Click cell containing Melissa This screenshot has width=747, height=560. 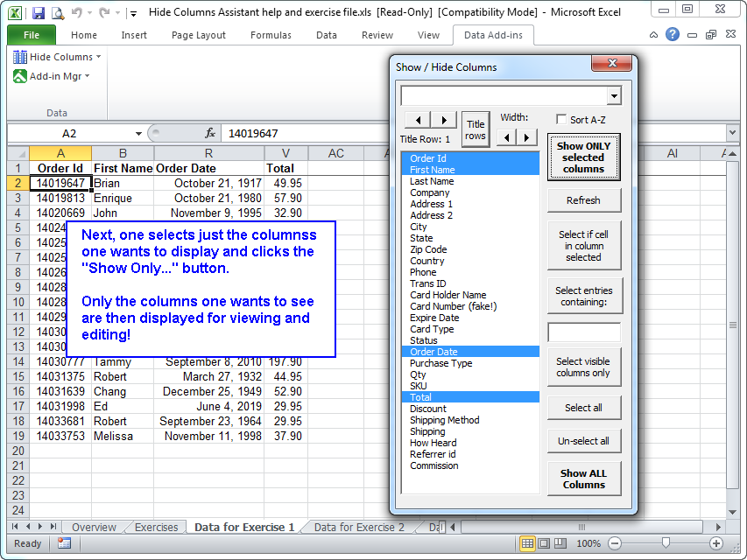point(123,437)
